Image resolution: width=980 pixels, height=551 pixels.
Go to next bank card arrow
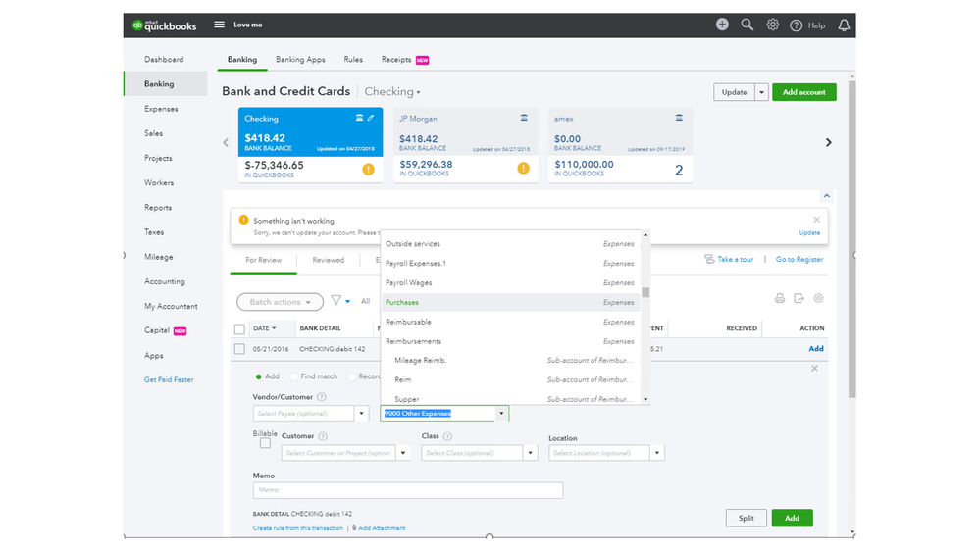click(x=828, y=142)
